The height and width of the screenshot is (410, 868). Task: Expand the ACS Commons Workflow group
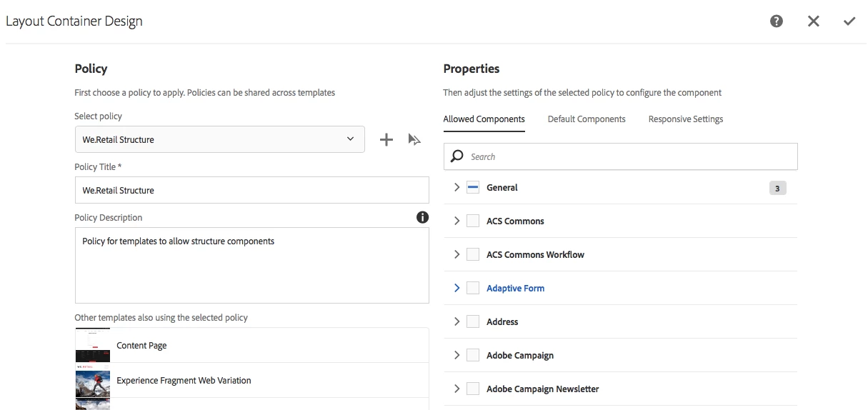[457, 255]
